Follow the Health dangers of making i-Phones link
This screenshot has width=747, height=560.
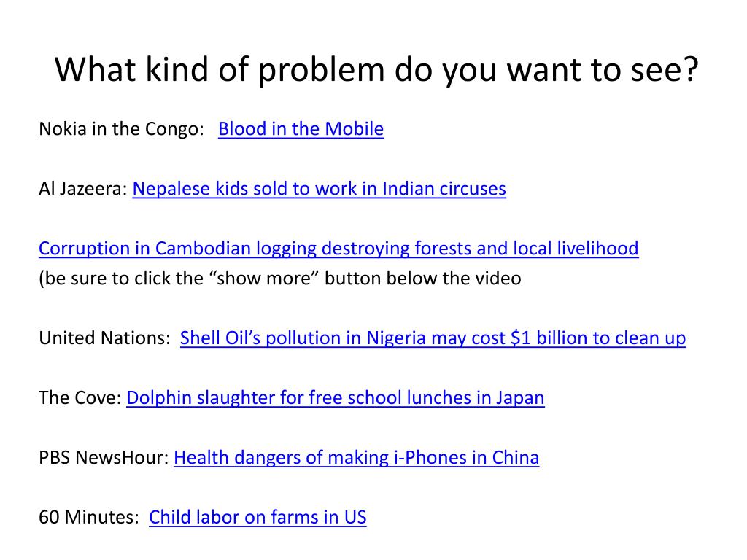[356, 458]
